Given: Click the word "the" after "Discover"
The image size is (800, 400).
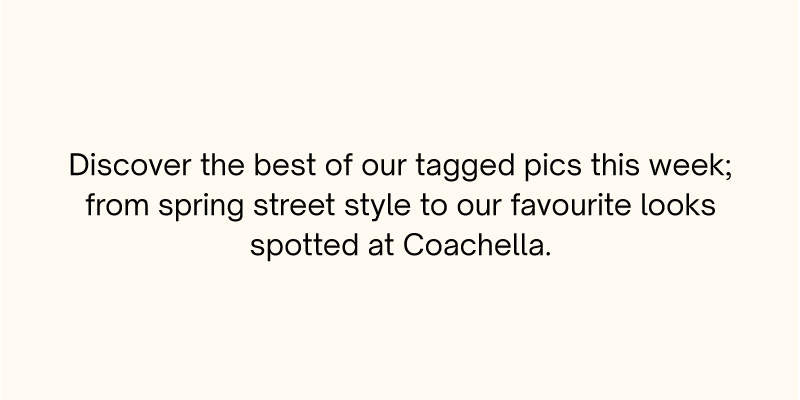Looking at the screenshot, I should point(222,165).
